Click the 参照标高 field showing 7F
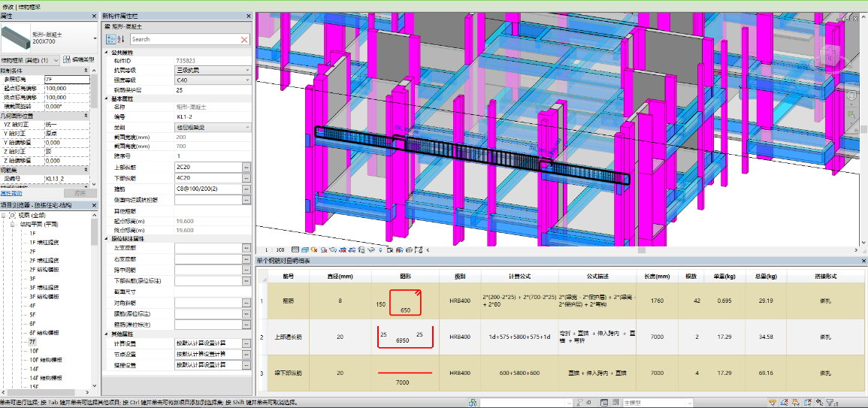 coord(67,79)
